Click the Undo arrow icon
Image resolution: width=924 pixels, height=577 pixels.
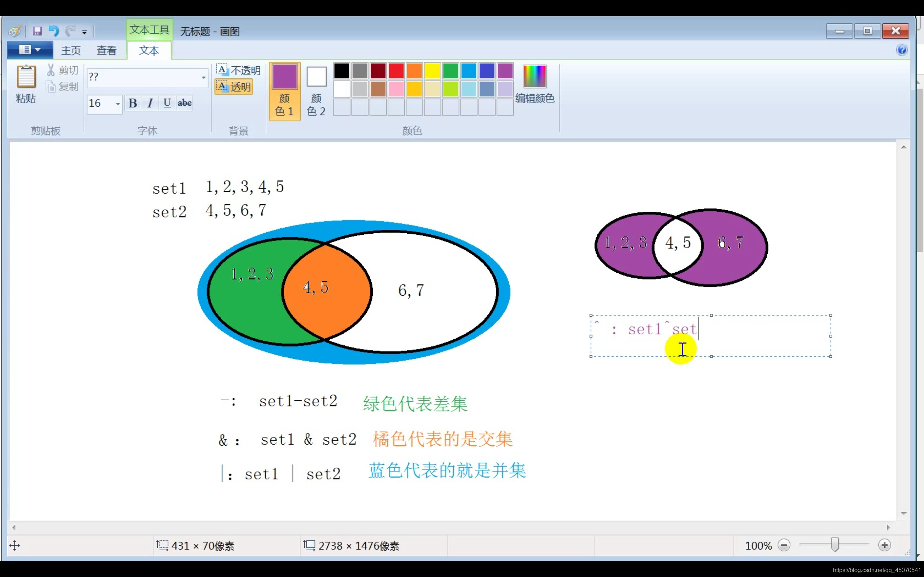53,31
